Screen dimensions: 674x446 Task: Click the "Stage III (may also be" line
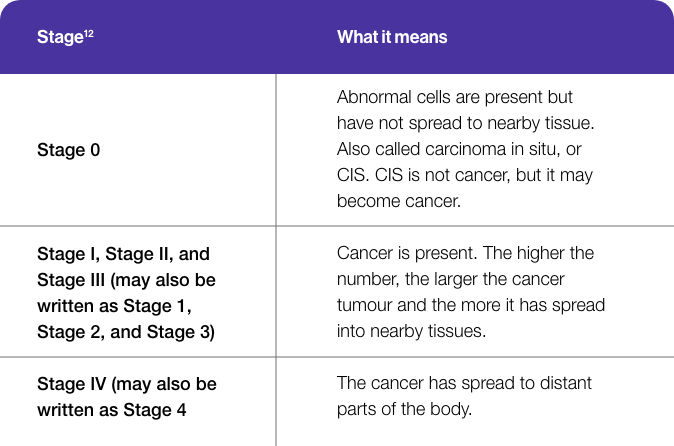tap(126, 280)
